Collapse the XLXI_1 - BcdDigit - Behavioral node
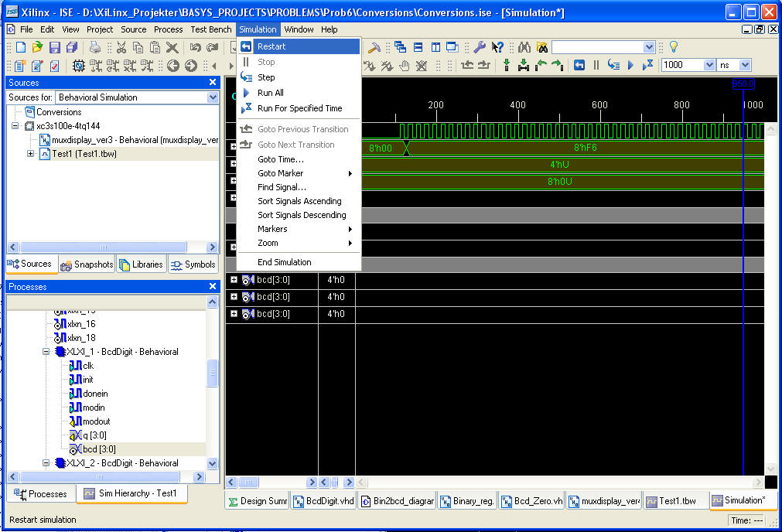The height and width of the screenshot is (532, 782). 46,352
